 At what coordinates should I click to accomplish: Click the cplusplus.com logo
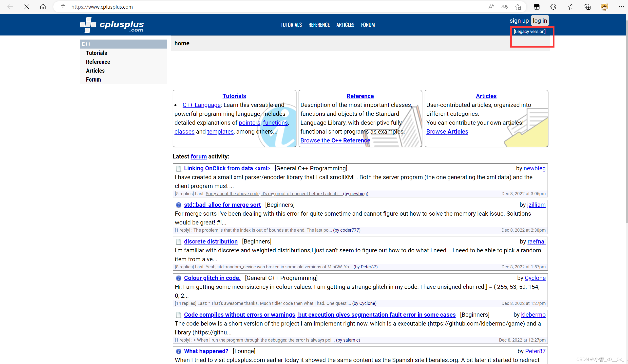click(112, 25)
